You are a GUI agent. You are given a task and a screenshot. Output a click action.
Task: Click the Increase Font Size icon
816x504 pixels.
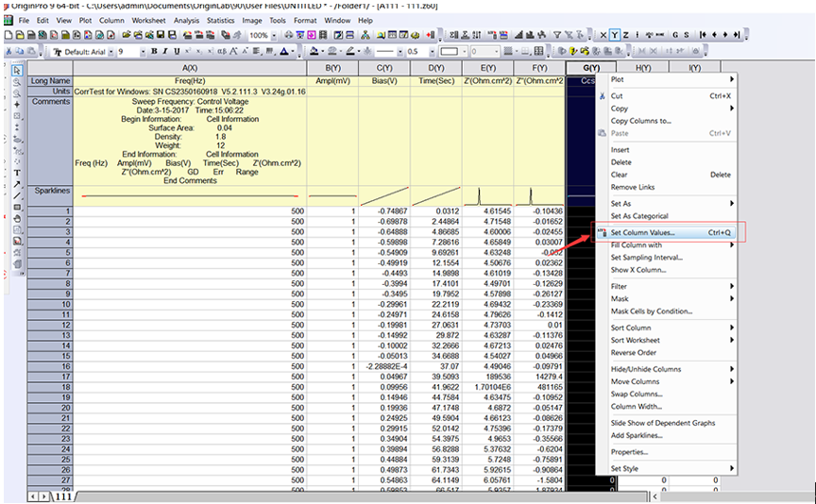click(233, 51)
